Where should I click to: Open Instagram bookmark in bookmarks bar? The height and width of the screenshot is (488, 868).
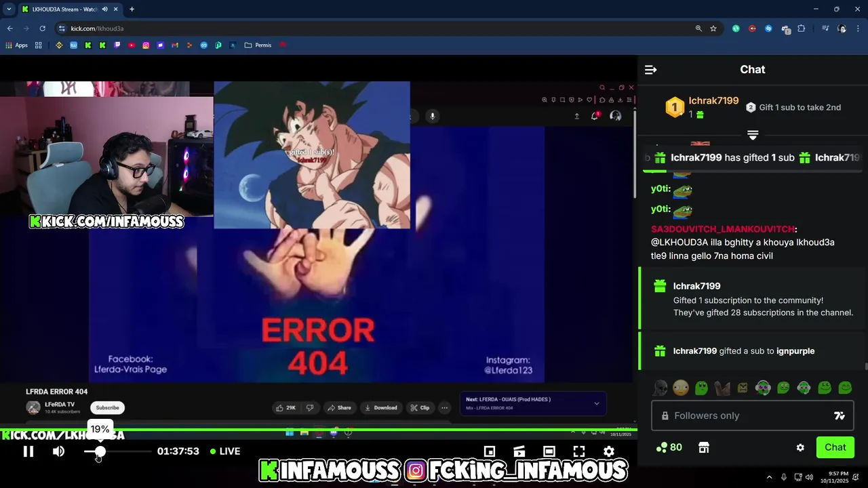click(x=146, y=45)
